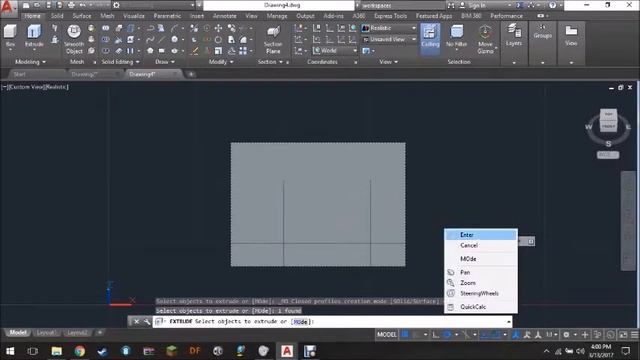
Task: Expand the Solid Editing panel
Action: (120, 62)
